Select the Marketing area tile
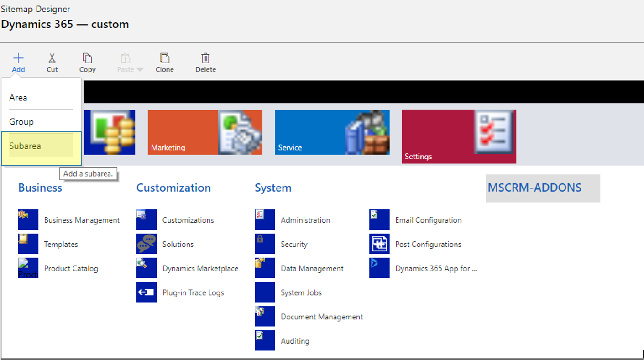644x360 pixels. 205,132
